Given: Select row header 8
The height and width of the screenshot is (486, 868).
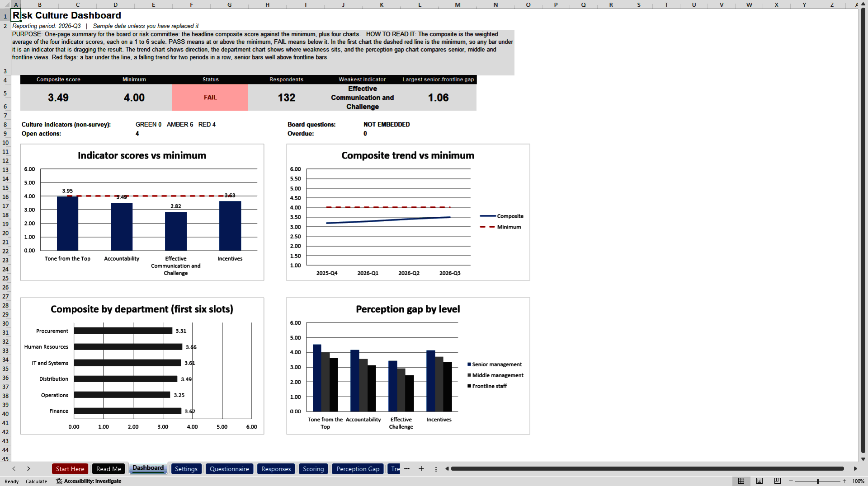Looking at the screenshot, I should pos(5,125).
